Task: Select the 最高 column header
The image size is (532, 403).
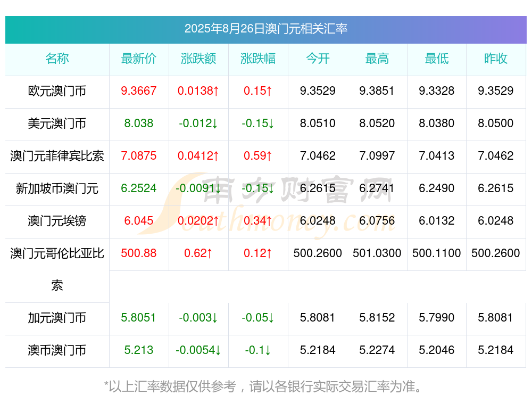Action: 377,59
